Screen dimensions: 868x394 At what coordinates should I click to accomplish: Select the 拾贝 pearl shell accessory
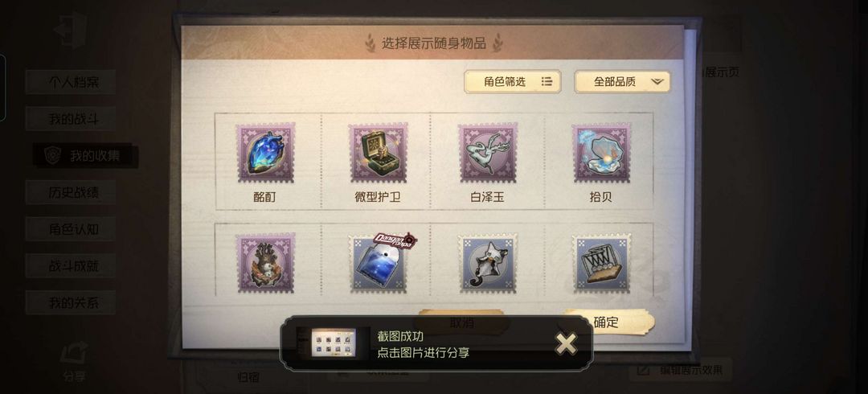pos(601,154)
